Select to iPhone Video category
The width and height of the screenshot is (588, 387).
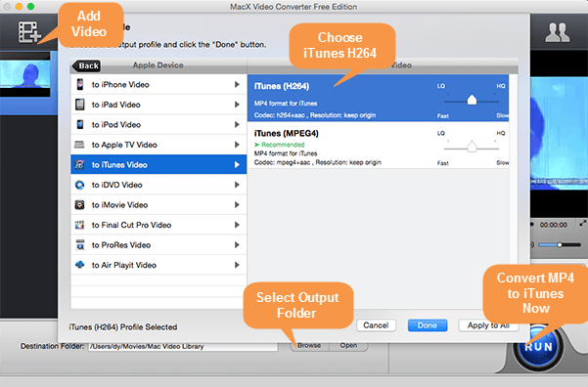pos(158,84)
